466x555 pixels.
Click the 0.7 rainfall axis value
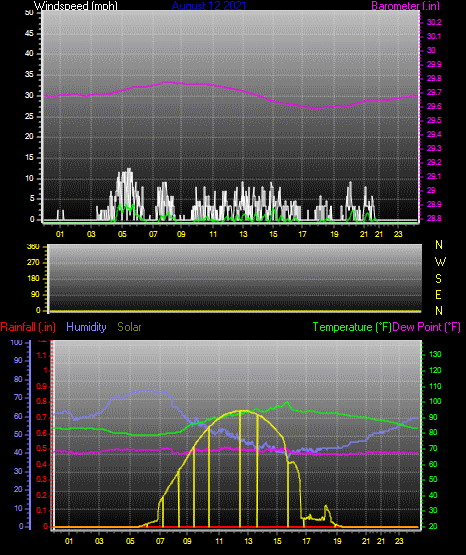tap(42, 418)
